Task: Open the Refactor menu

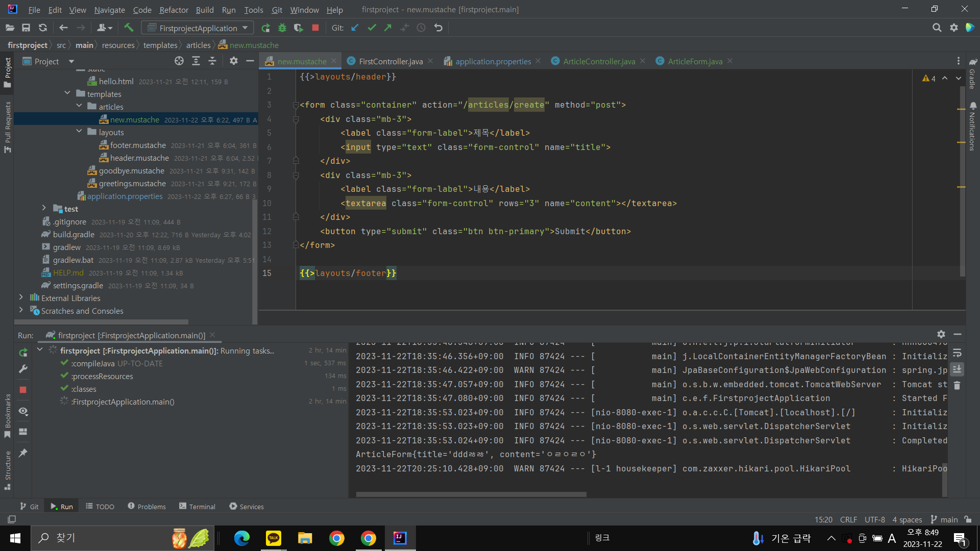Action: [174, 10]
